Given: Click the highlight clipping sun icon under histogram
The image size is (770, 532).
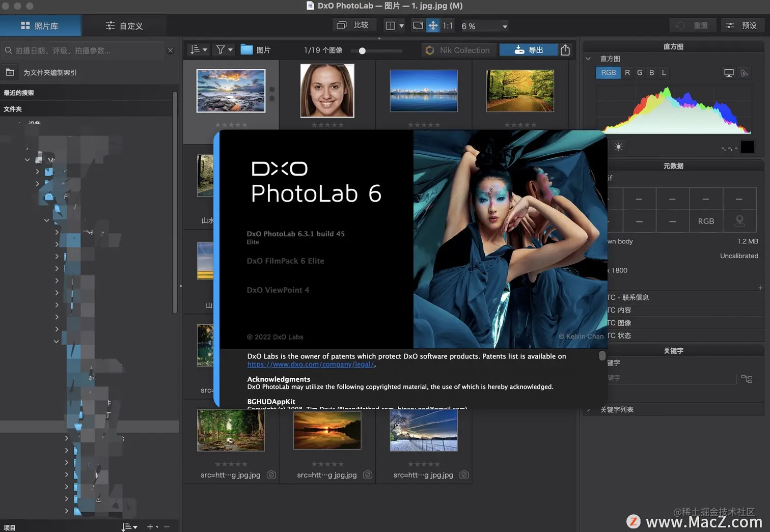Looking at the screenshot, I should point(618,147).
